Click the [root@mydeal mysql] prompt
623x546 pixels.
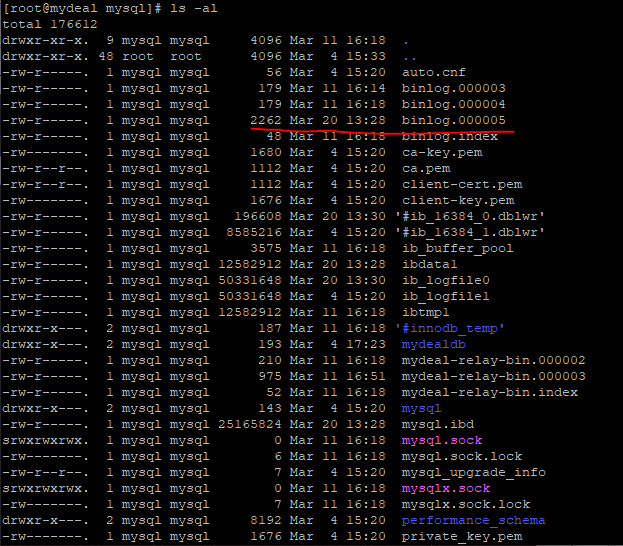pyautogui.click(x=81, y=8)
